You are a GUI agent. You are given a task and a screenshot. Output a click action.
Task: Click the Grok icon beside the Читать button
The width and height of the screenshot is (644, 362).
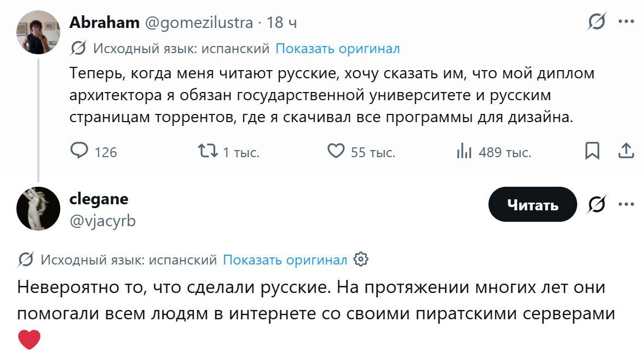(596, 205)
